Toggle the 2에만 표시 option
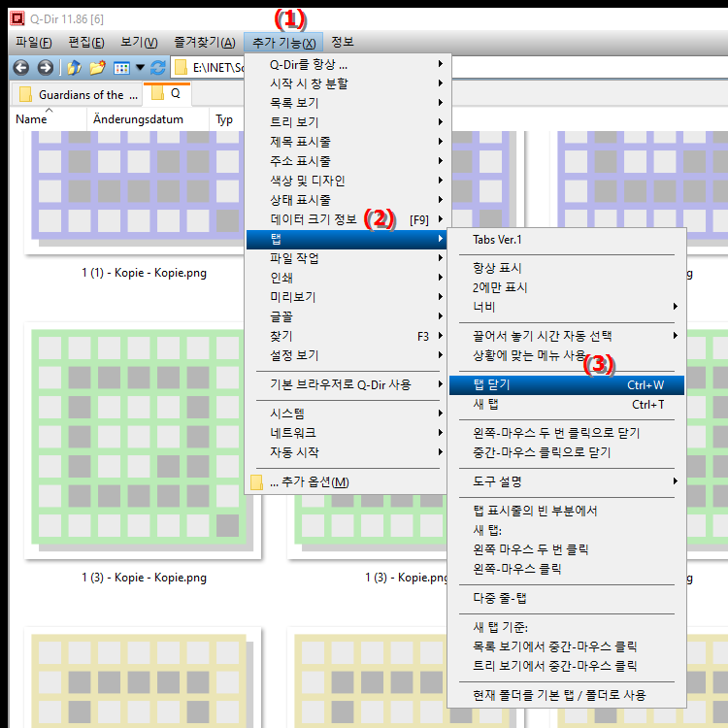The width and height of the screenshot is (728, 728). pos(567,288)
